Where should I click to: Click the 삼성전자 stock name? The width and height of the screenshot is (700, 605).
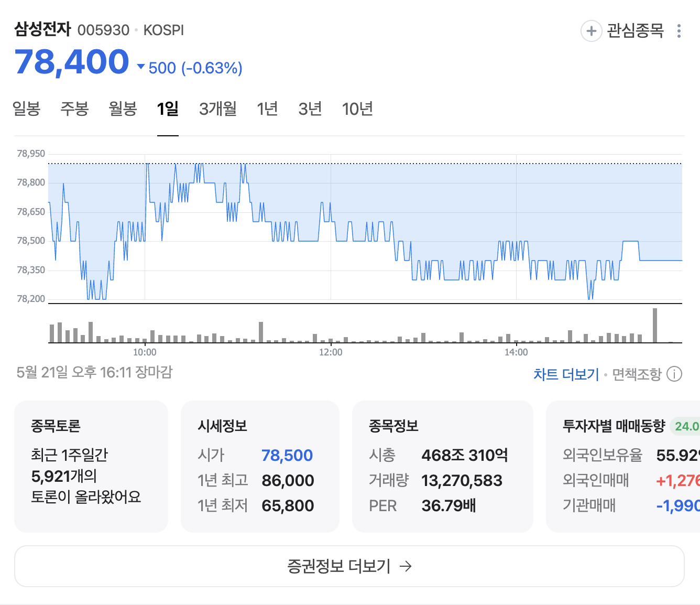[x=42, y=29]
